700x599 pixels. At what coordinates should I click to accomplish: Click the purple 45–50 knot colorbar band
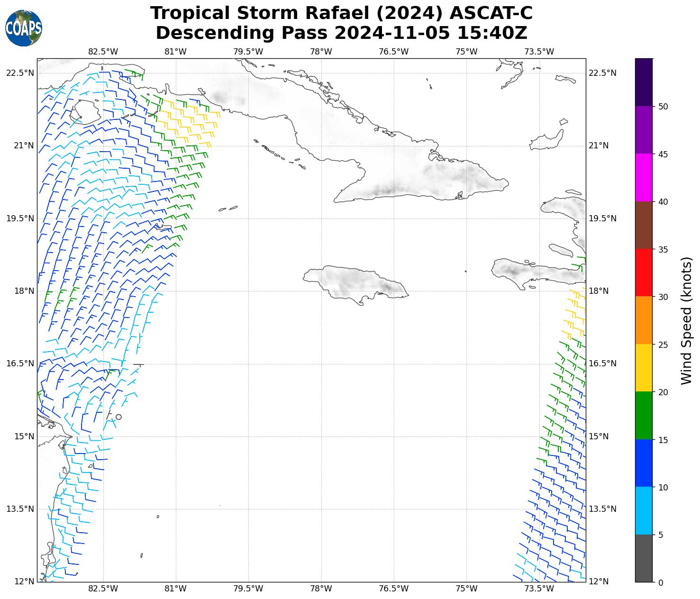point(644,130)
